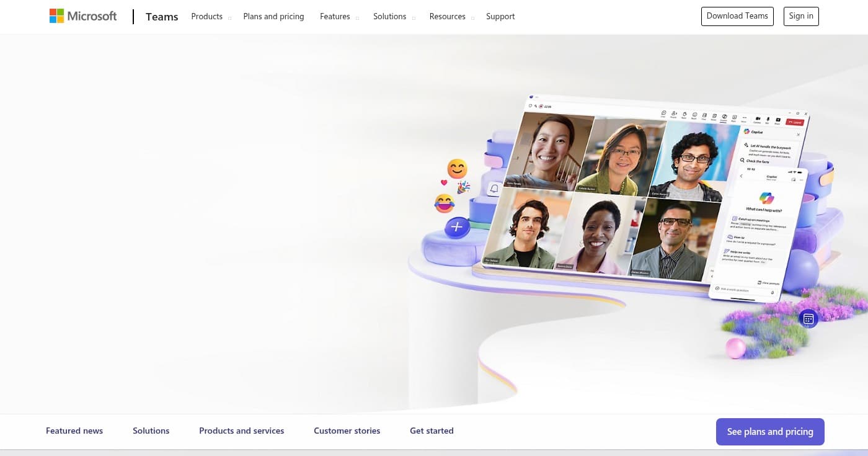
Task: Click the Download Teams button
Action: [737, 16]
